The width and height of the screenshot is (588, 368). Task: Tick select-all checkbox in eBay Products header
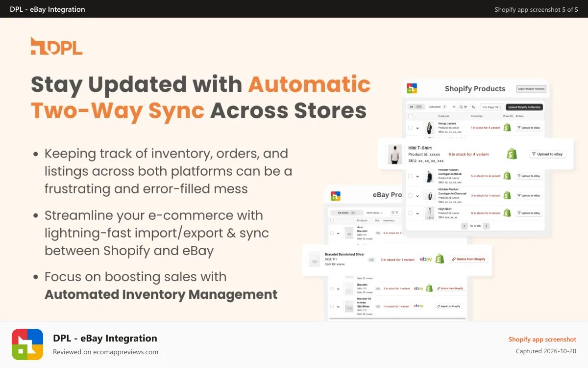tap(332, 220)
